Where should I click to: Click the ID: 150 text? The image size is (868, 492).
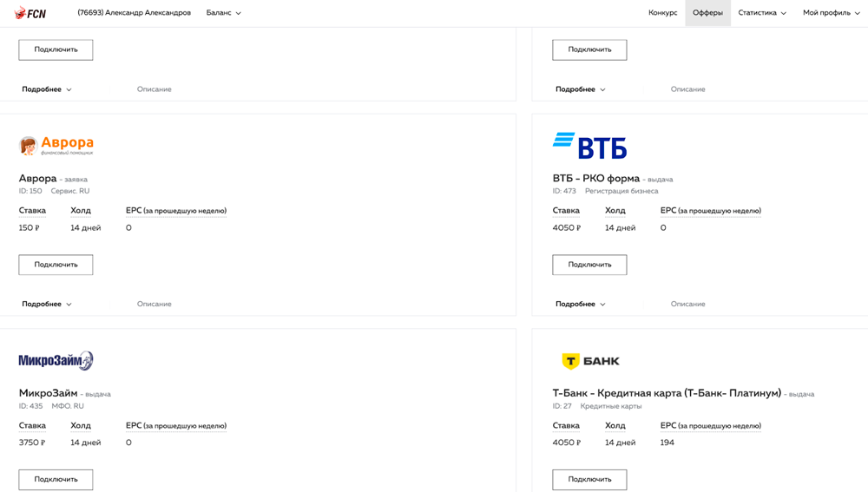tap(30, 191)
